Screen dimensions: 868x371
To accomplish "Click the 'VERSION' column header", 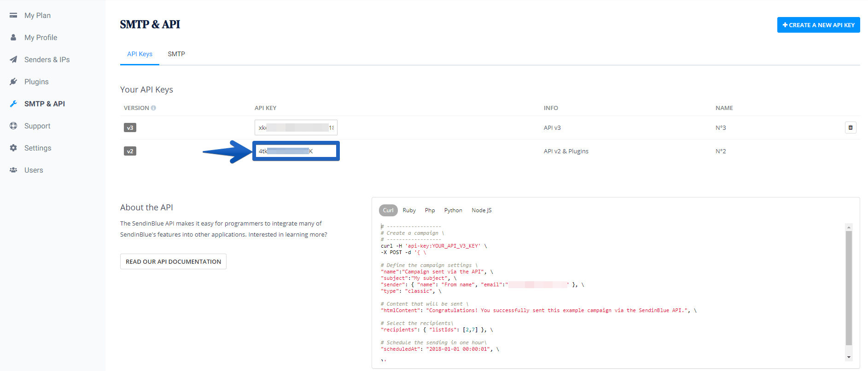I will (x=136, y=108).
